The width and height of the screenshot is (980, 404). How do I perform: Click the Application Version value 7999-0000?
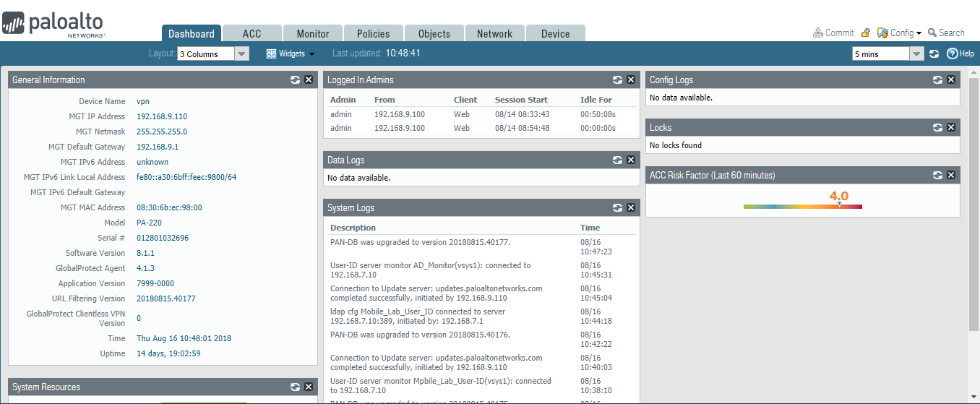155,283
